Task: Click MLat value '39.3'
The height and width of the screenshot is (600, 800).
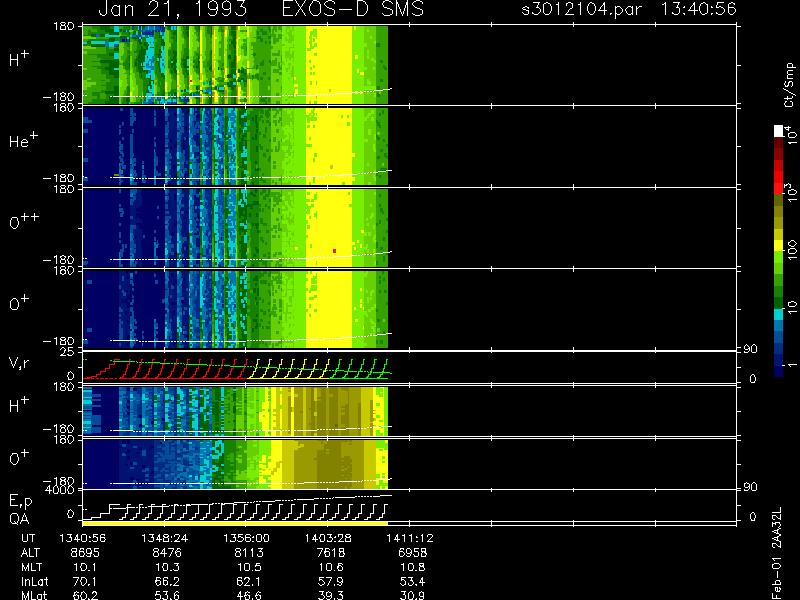Action: click(331, 595)
